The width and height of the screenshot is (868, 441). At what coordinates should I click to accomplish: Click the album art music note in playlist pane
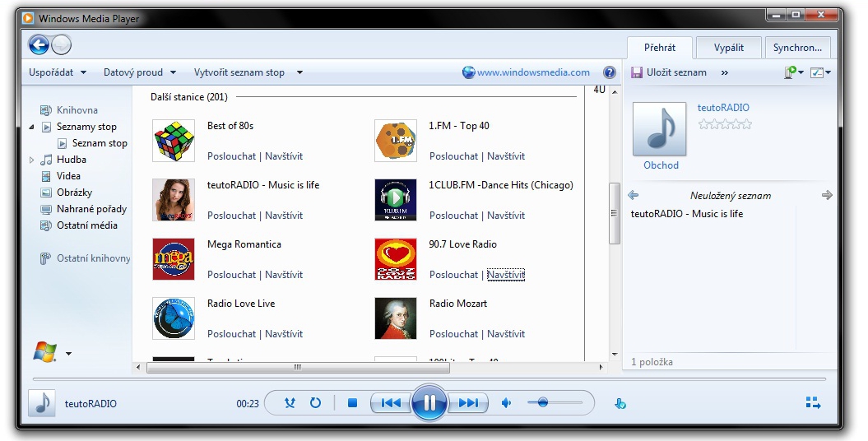[x=660, y=129]
